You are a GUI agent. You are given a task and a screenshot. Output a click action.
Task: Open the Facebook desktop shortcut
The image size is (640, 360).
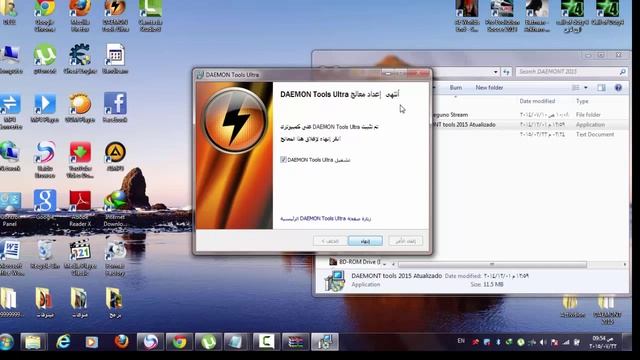point(115,107)
